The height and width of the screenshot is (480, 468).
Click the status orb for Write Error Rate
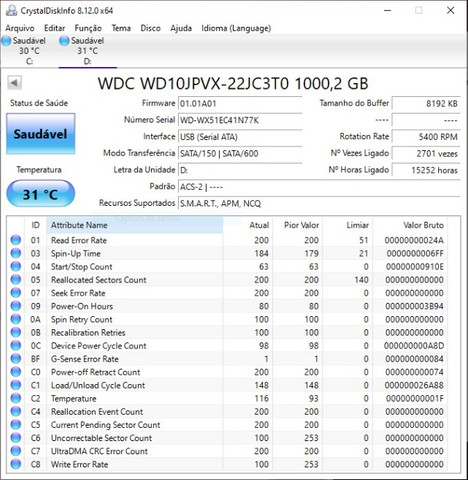(x=16, y=464)
